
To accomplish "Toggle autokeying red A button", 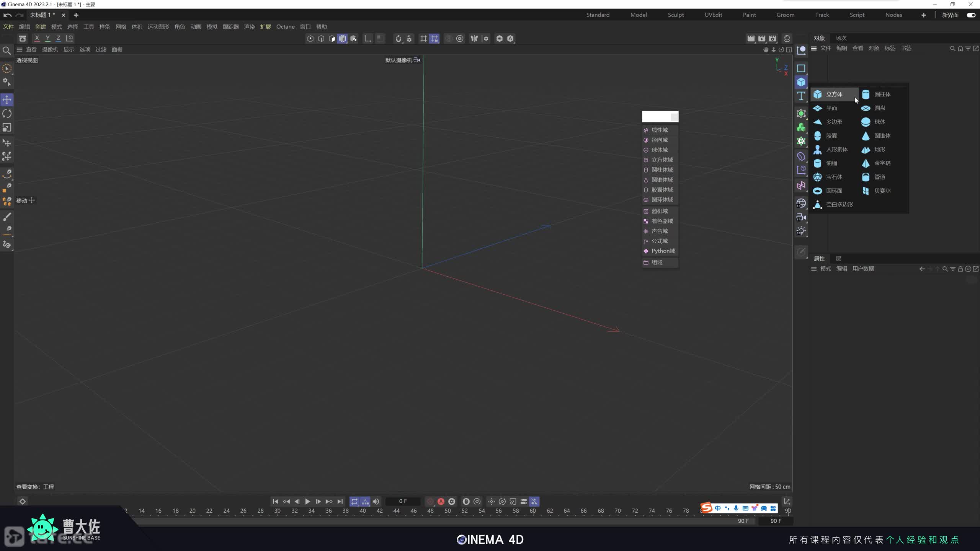I will pyautogui.click(x=441, y=501).
